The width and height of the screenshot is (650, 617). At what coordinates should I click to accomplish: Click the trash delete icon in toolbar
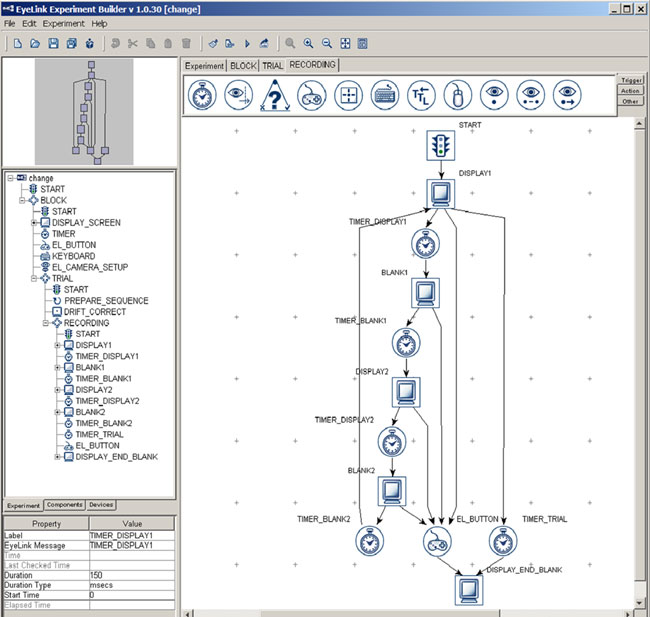pos(186,43)
